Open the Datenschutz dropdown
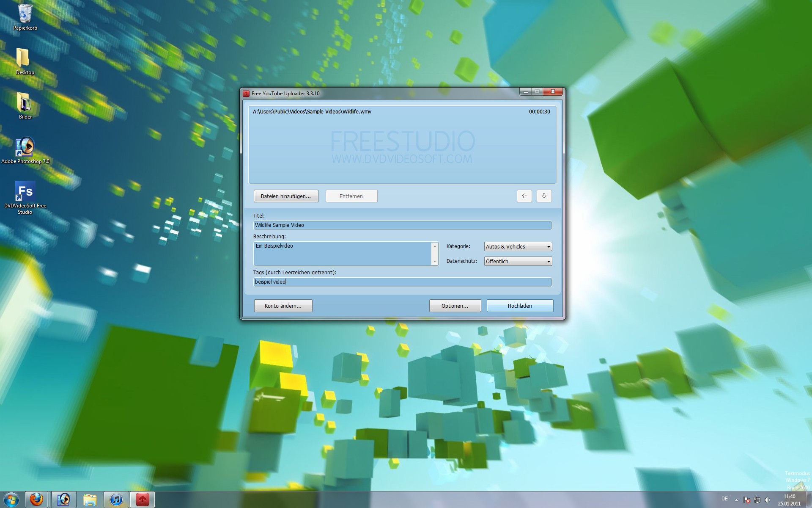Screen dimensions: 812x508 click(518, 261)
